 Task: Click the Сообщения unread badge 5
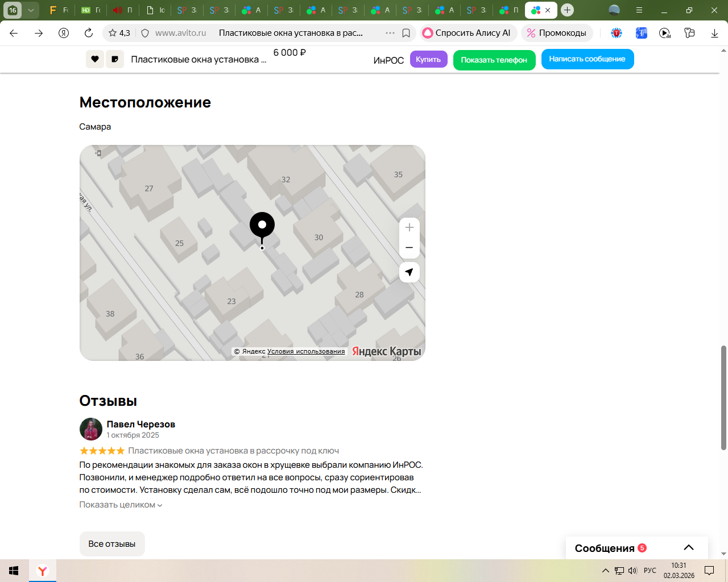point(642,548)
